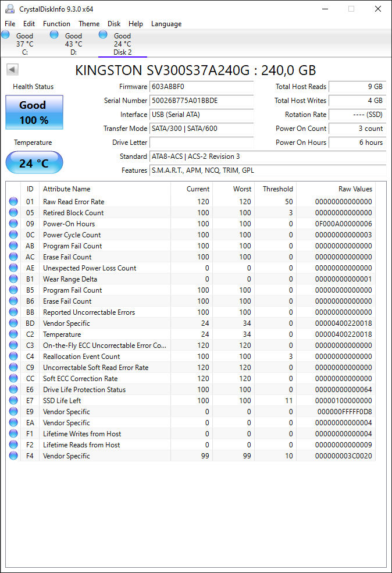Click status orb for Retired Block Count

pos(13,212)
